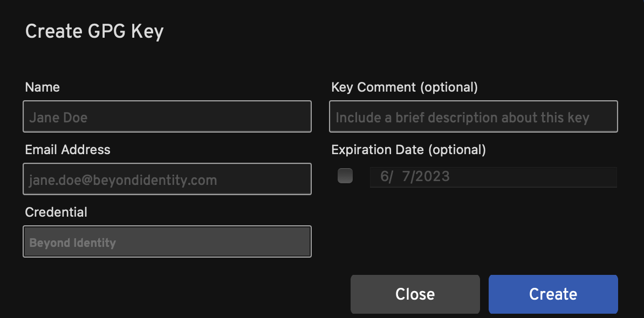644x318 pixels.
Task: Click the blank area inside the expiration date field
Action: (x=534, y=176)
